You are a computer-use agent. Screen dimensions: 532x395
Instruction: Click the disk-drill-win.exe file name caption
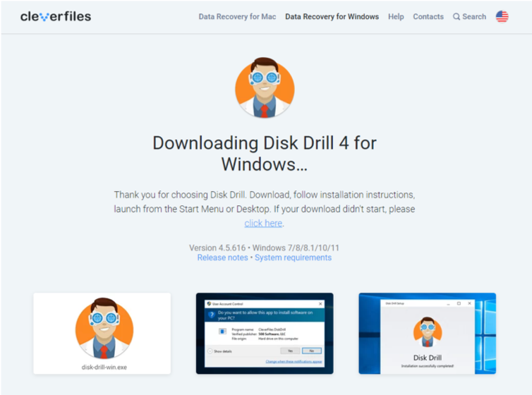104,367
